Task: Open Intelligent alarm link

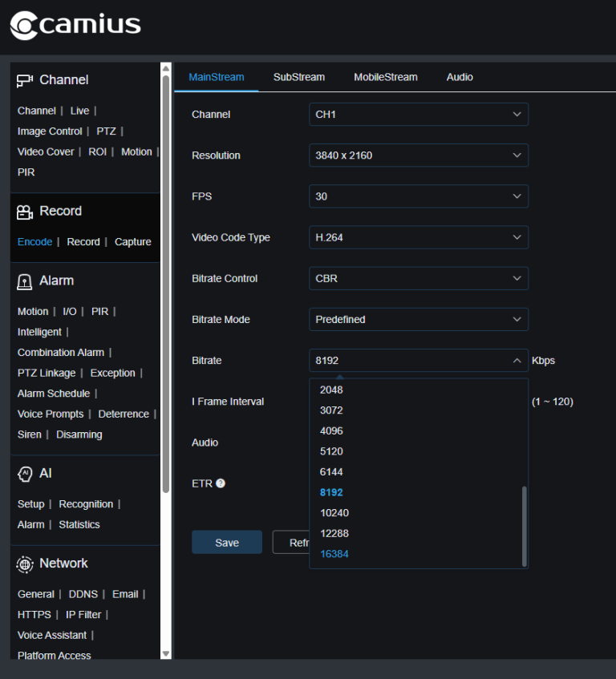Action: (x=39, y=332)
